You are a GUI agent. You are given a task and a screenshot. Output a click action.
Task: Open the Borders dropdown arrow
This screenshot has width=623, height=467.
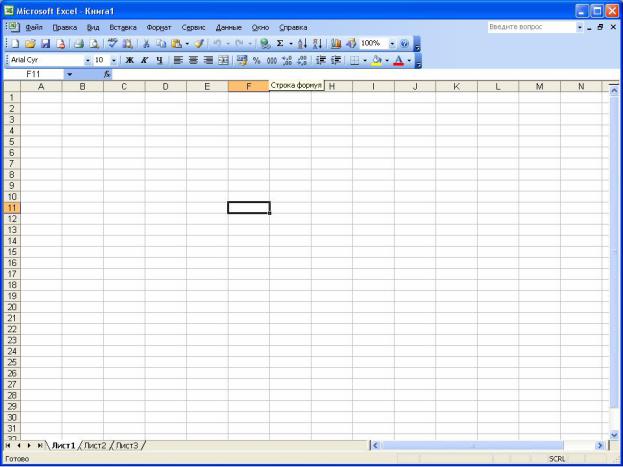click(x=365, y=60)
